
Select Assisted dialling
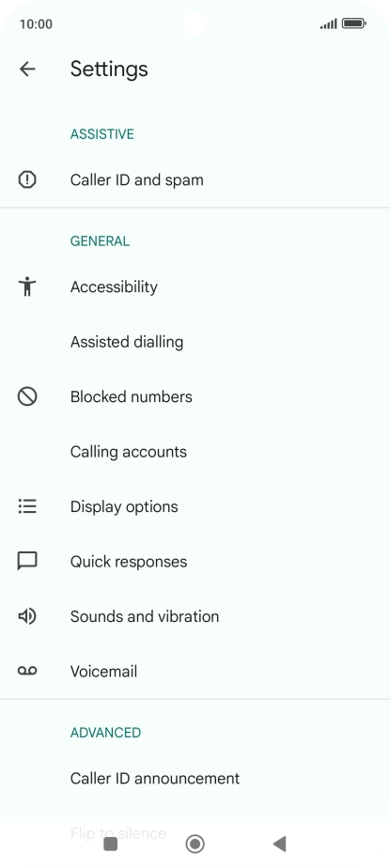coord(195,342)
